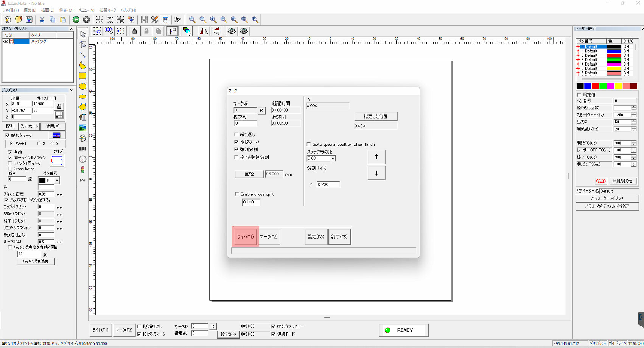This screenshot has height=348, width=644.
Task: Check the Cross hatch option
Action: 10,169
